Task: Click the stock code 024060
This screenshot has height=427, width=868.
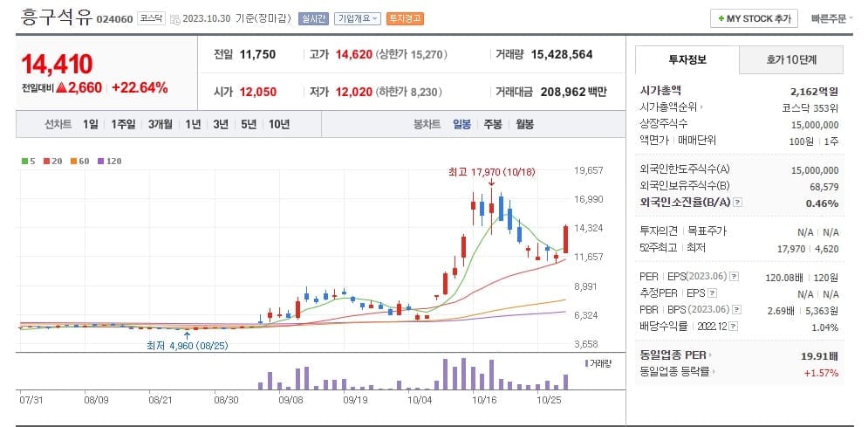Action: [x=114, y=19]
